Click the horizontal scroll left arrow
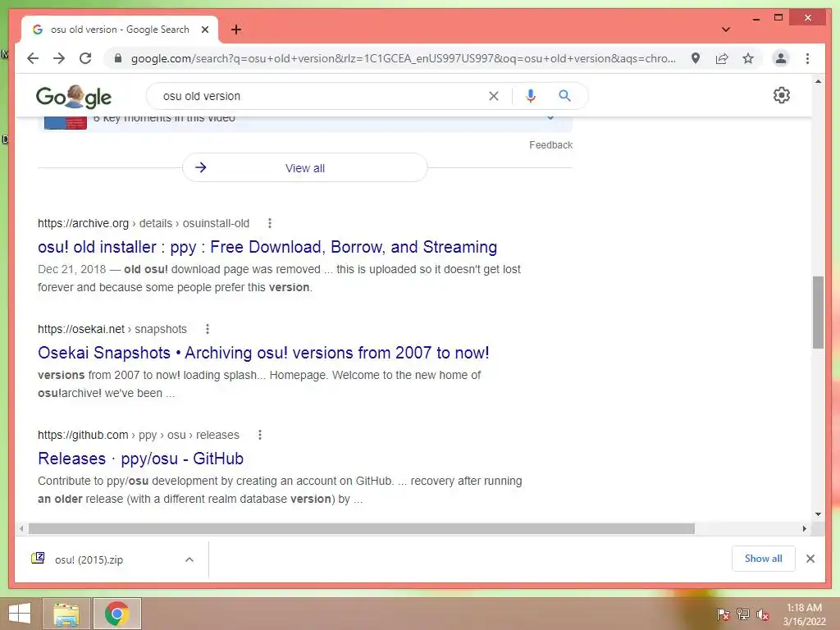This screenshot has width=840, height=630. click(x=21, y=529)
